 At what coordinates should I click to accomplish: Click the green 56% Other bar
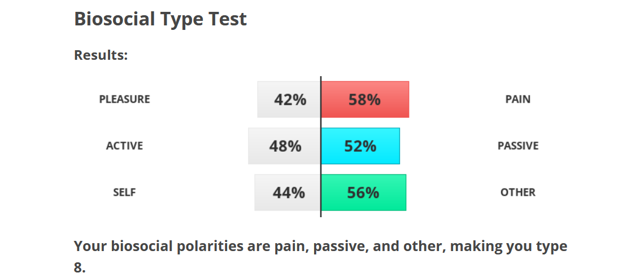point(363,192)
